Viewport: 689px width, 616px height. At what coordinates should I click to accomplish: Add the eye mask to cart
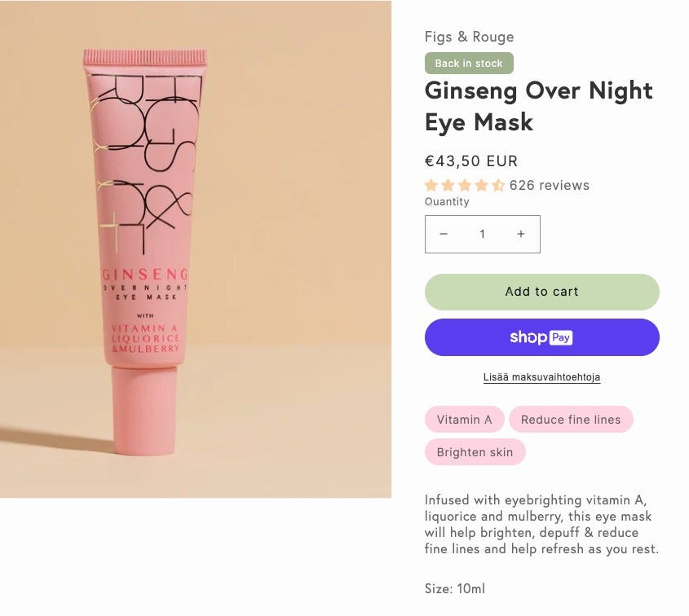click(541, 292)
